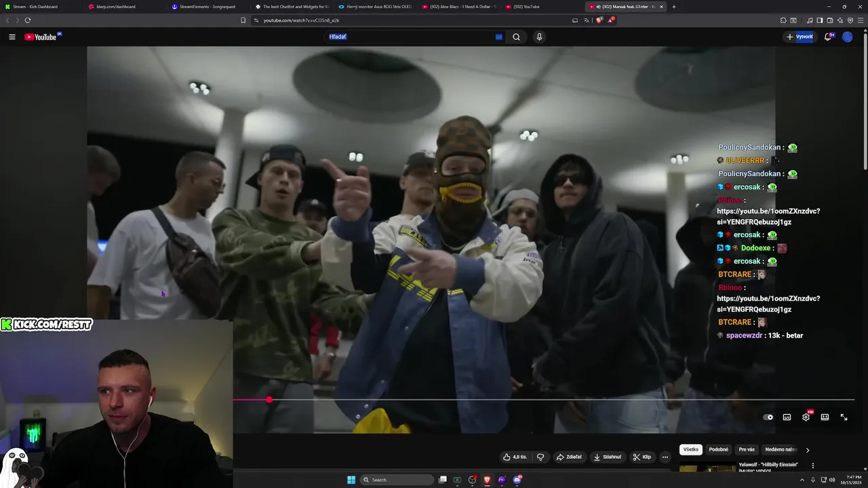This screenshot has width=868, height=488.
Task: Open the browser extensions puzzle icon
Action: (x=783, y=20)
